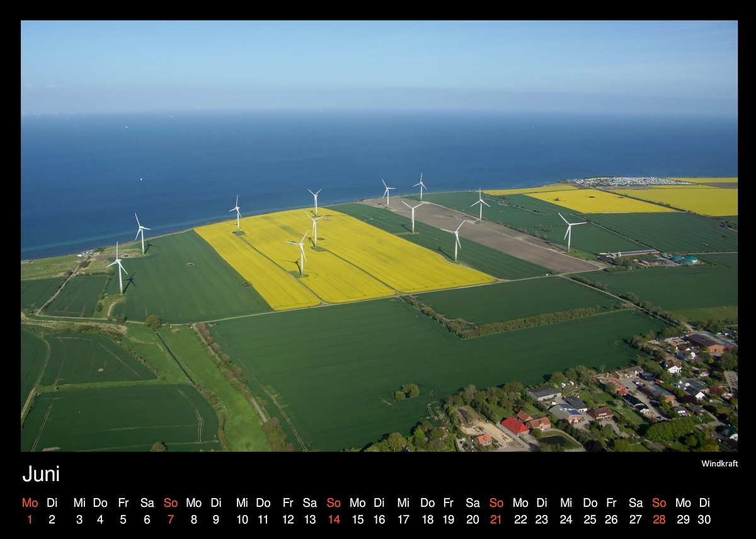
Task: Select date number 6
Action: click(147, 519)
